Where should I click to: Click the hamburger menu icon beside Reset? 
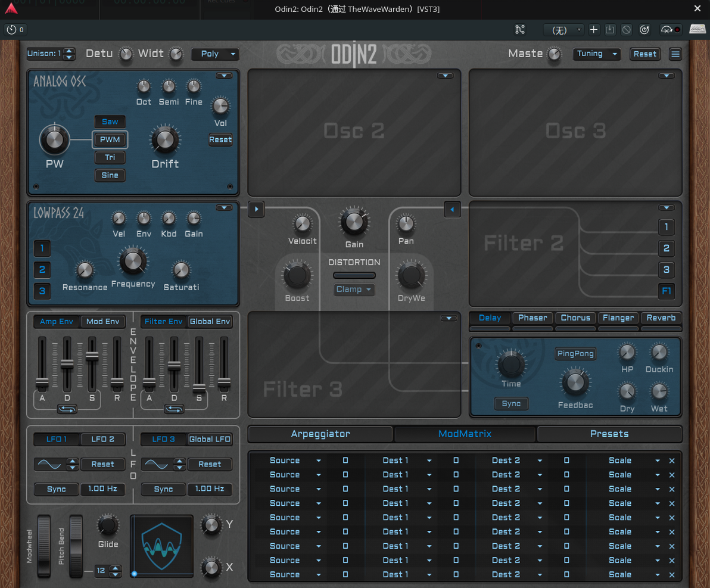coord(675,54)
